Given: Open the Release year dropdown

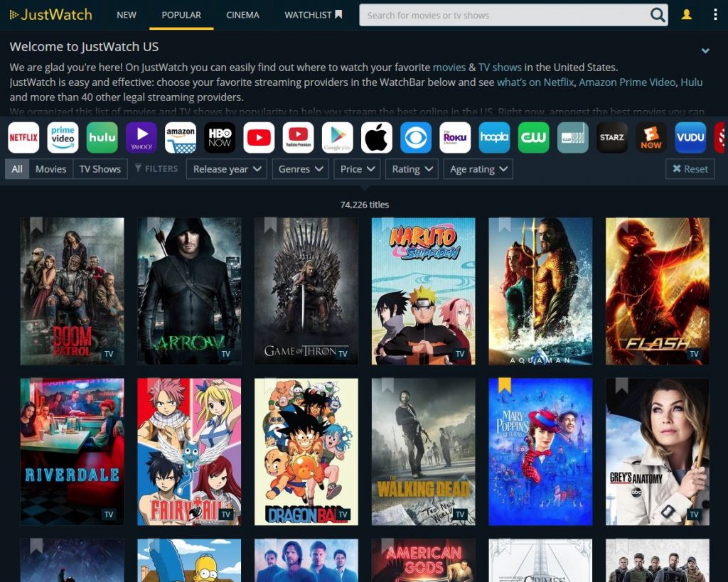Looking at the screenshot, I should [226, 169].
